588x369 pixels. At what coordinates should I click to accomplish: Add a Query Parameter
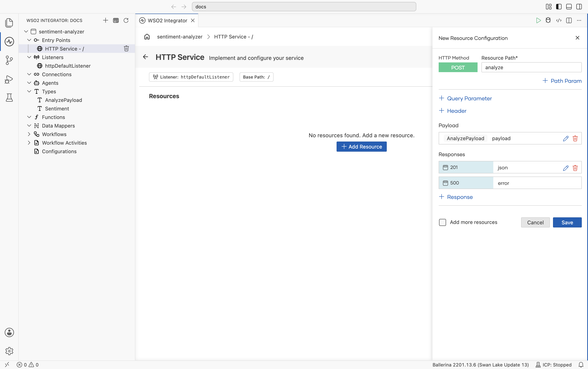pyautogui.click(x=465, y=98)
